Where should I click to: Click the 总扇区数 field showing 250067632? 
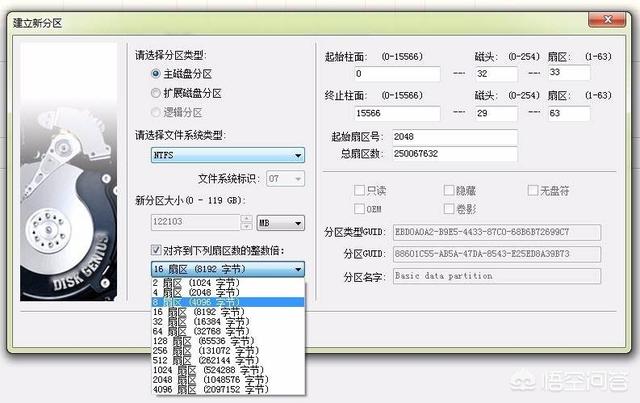(455, 154)
